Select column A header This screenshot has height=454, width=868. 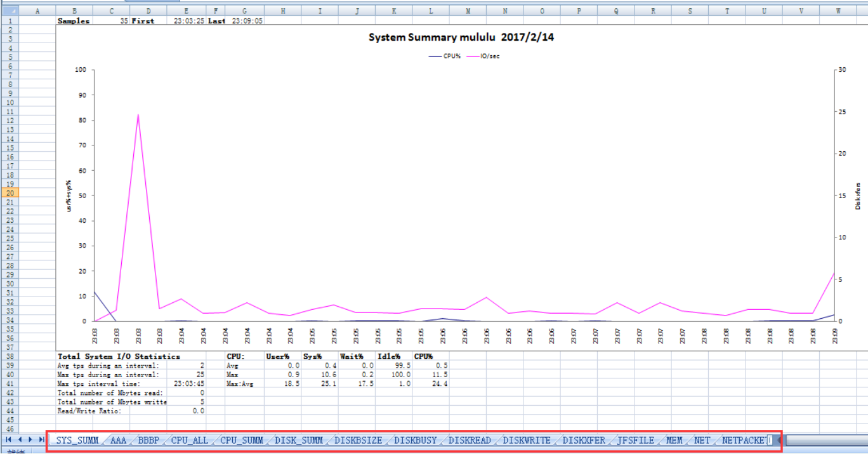(37, 11)
